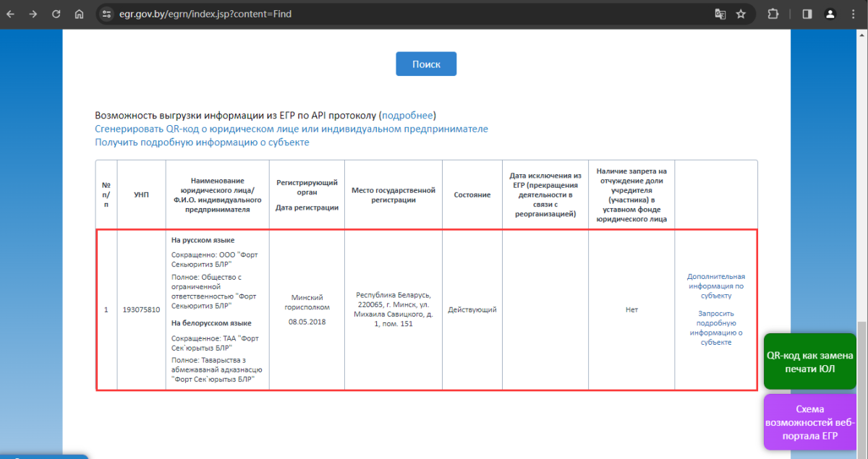Toggle the browser side panel
This screenshot has height=459, width=868.
pyautogui.click(x=807, y=14)
